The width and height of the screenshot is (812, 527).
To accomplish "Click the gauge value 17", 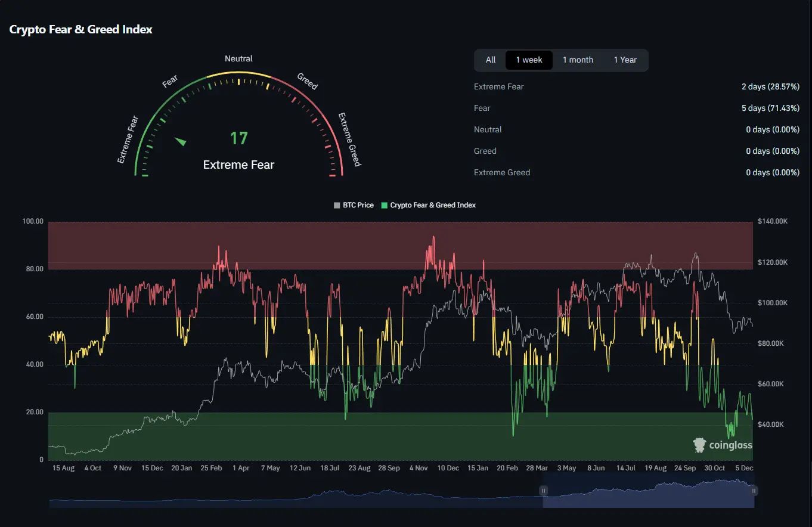I will pyautogui.click(x=238, y=138).
